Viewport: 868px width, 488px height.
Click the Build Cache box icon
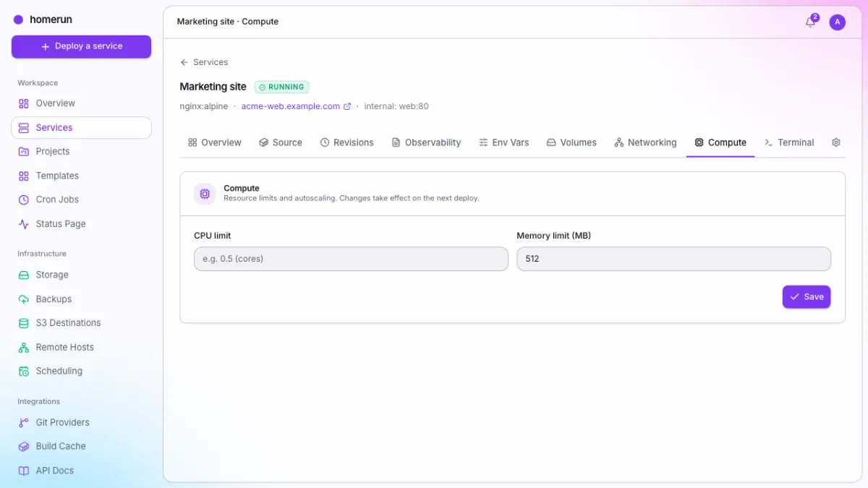coord(24,447)
